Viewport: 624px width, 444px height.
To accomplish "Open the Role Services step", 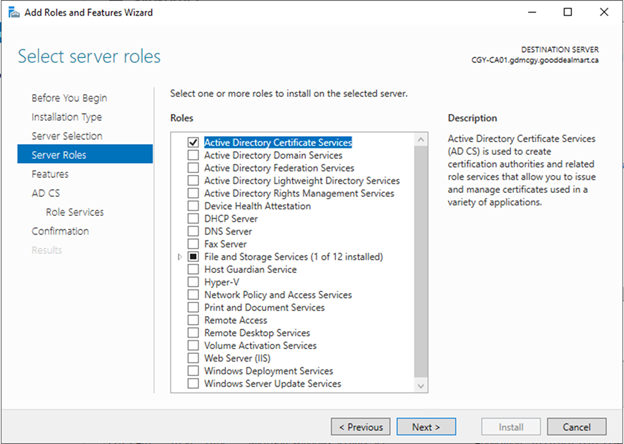I will (75, 212).
